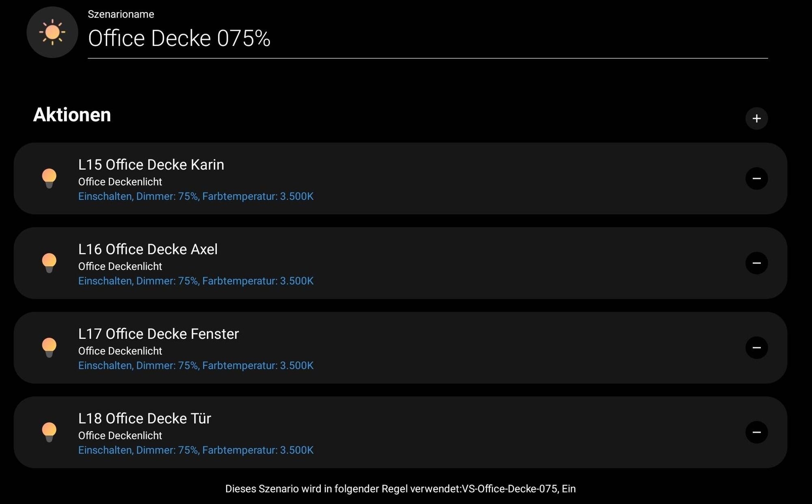
Task: Remove L17 Office Decke Fenster action
Action: point(756,348)
